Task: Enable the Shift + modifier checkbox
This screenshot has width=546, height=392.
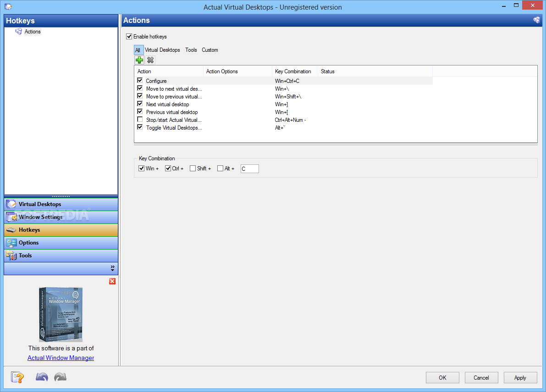Action: point(193,169)
